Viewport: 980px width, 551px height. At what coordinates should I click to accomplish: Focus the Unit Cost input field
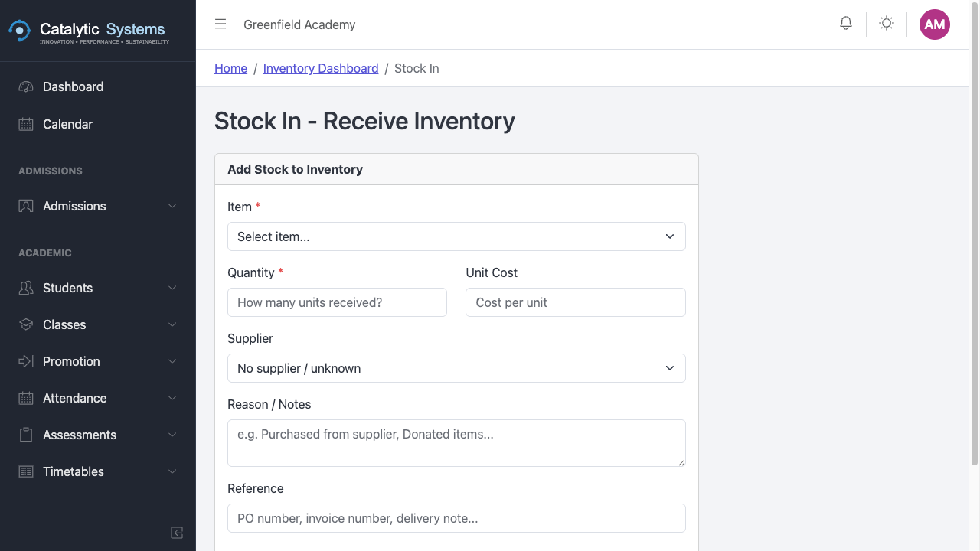(x=576, y=302)
